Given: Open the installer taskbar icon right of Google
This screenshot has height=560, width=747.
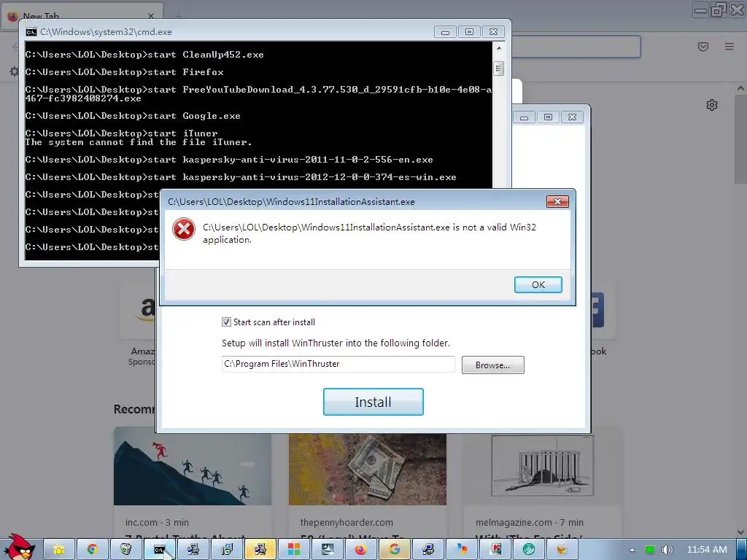Looking at the screenshot, I should (427, 550).
